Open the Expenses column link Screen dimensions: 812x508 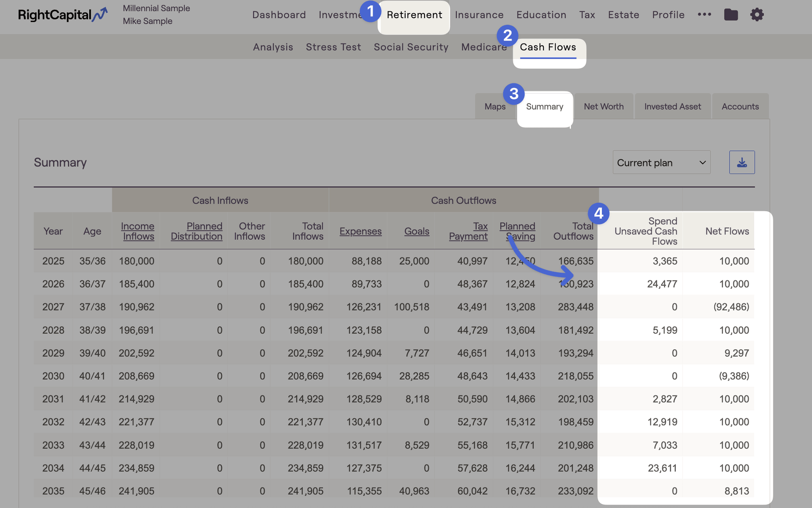coord(360,231)
